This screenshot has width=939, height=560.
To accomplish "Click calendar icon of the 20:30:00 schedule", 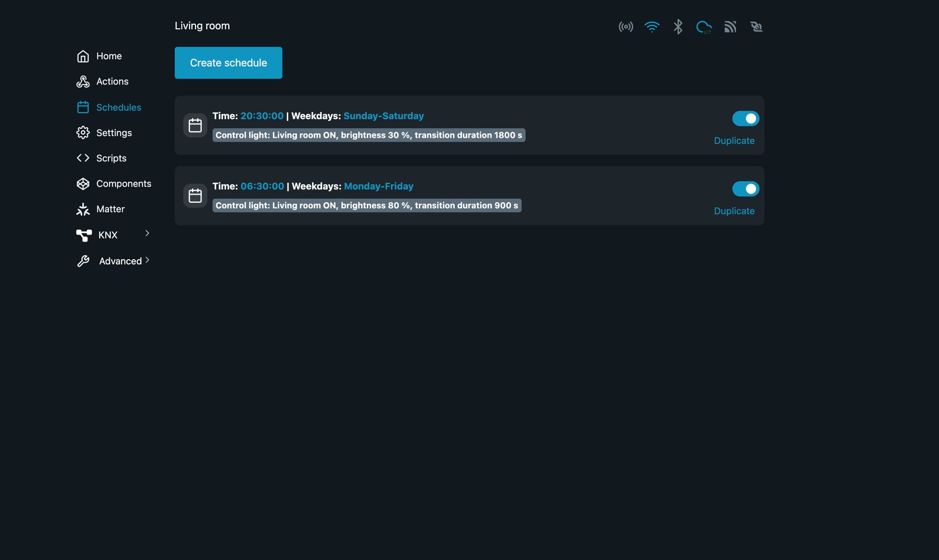I will [195, 125].
